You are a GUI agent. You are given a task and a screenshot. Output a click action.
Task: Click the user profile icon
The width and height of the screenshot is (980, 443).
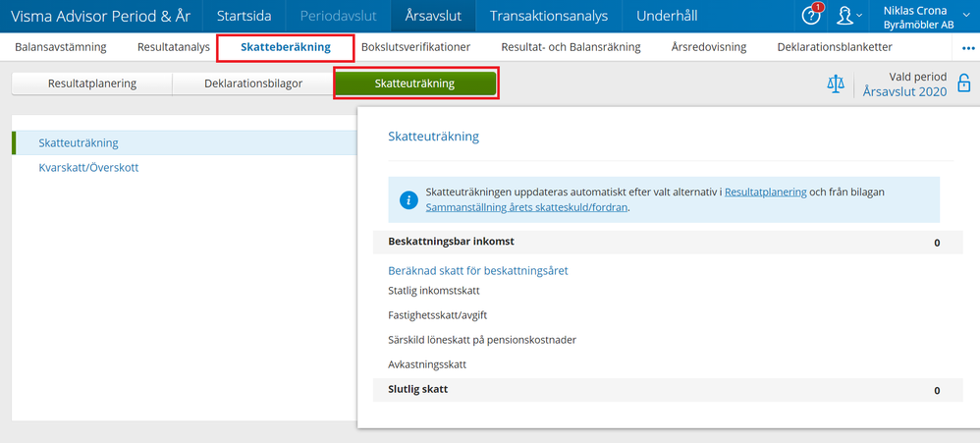845,17
